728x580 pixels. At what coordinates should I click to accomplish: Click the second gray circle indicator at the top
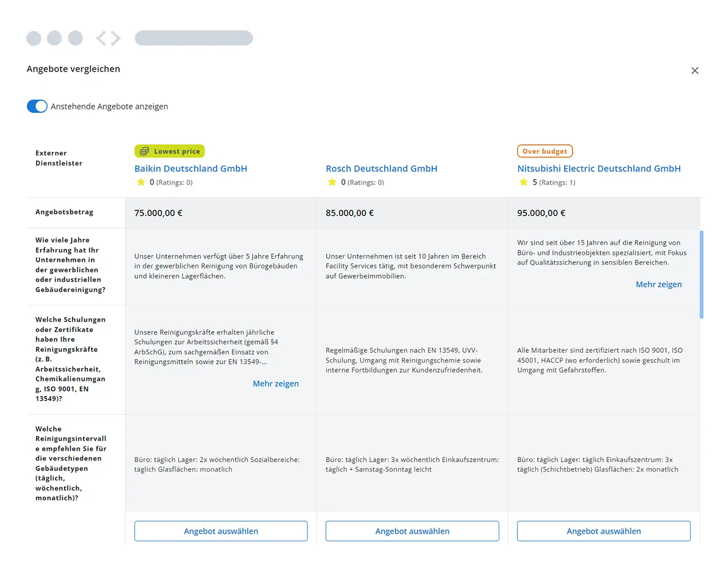pyautogui.click(x=54, y=38)
